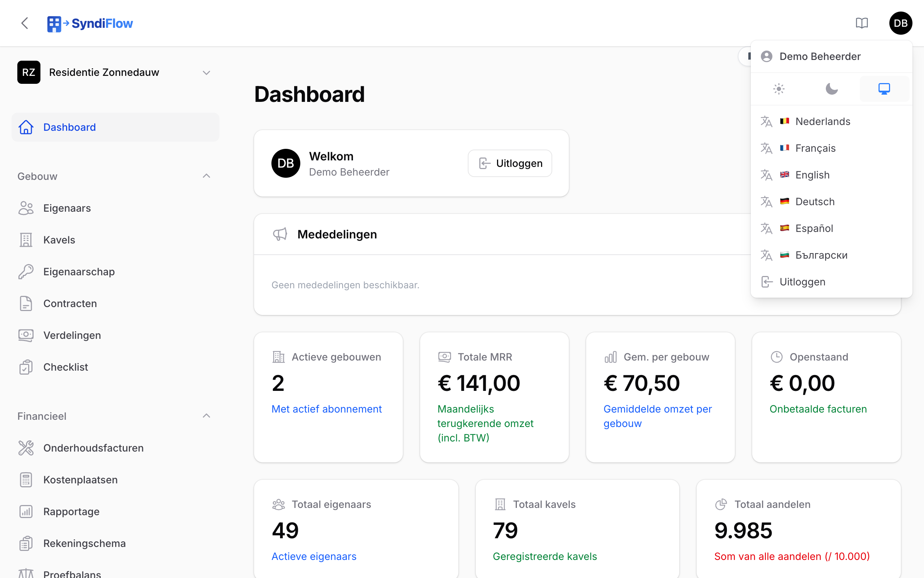Choose Deutsch language in the menu
Image resolution: width=924 pixels, height=578 pixels.
831,202
